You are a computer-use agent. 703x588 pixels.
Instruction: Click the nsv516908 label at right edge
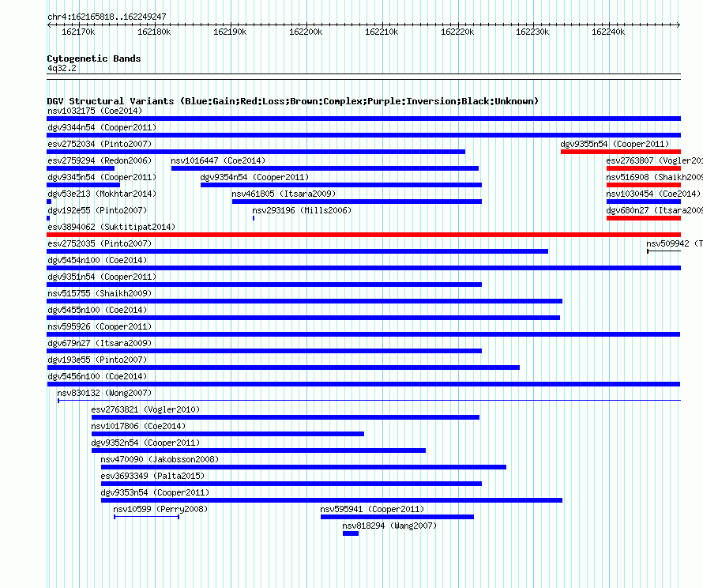point(654,177)
